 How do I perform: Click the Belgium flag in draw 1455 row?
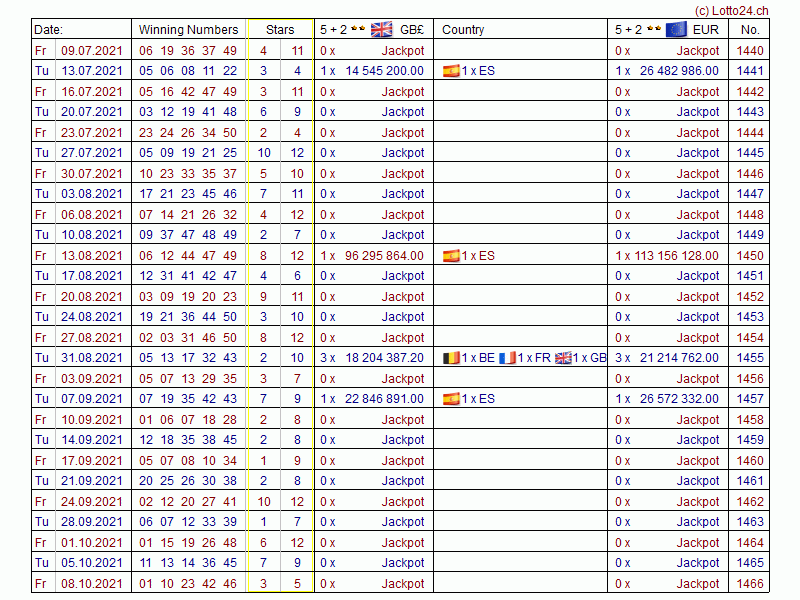point(450,358)
